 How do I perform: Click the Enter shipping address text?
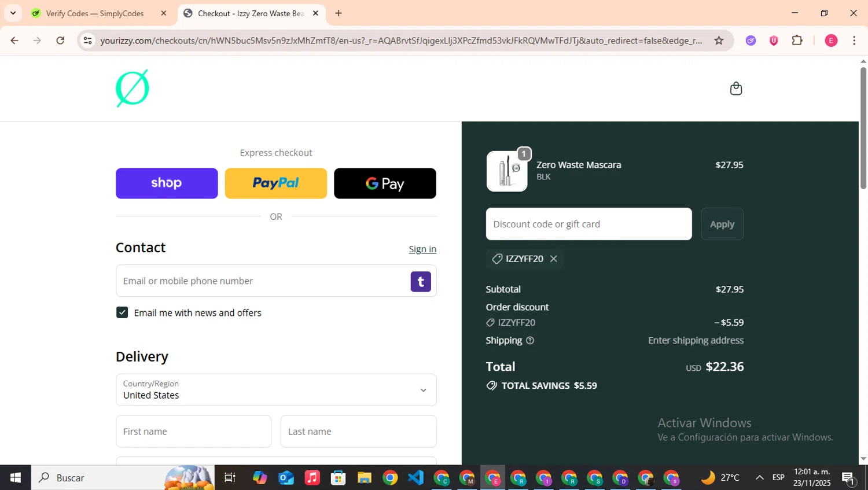(x=696, y=340)
